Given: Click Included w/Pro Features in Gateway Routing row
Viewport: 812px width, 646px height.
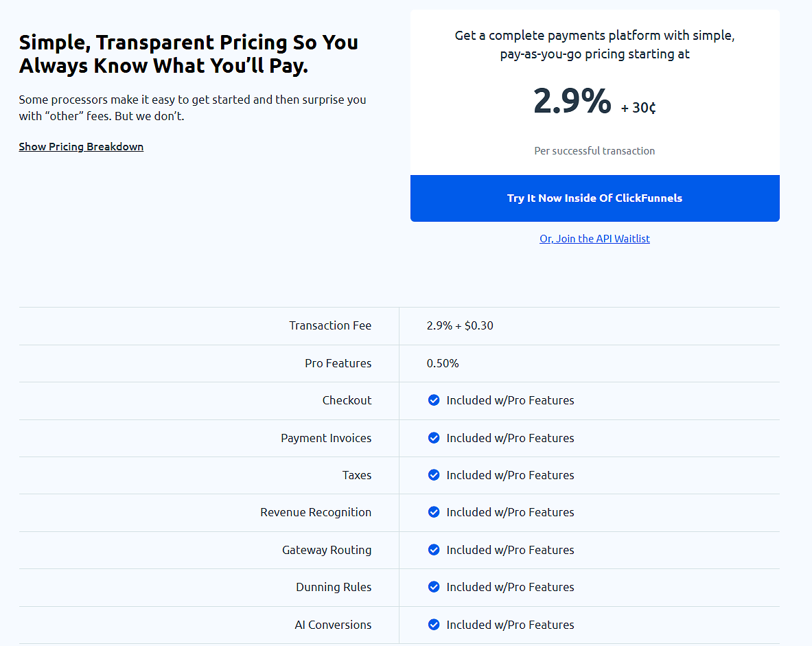Looking at the screenshot, I should point(510,550).
